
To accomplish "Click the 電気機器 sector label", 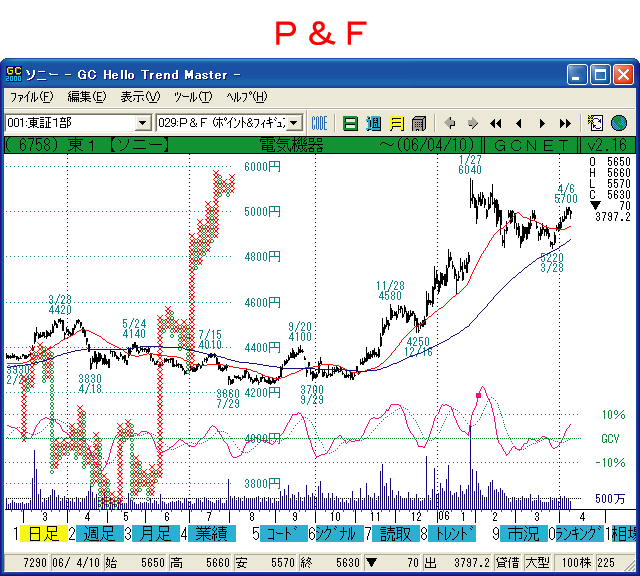I will [291, 145].
